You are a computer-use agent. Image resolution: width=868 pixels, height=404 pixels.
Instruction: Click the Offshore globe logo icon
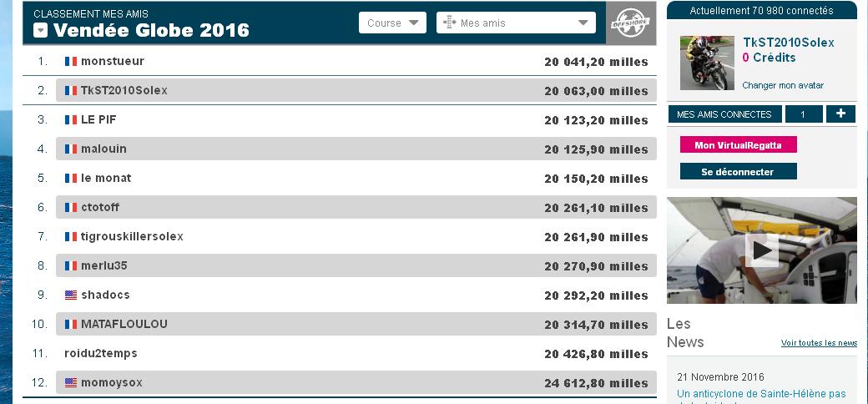[630, 23]
